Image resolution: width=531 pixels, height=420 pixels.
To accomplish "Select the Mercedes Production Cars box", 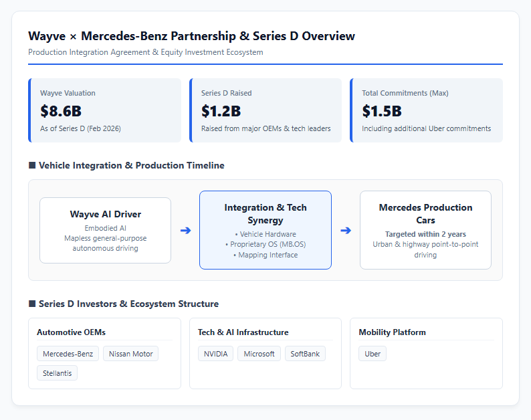I will pyautogui.click(x=426, y=230).
